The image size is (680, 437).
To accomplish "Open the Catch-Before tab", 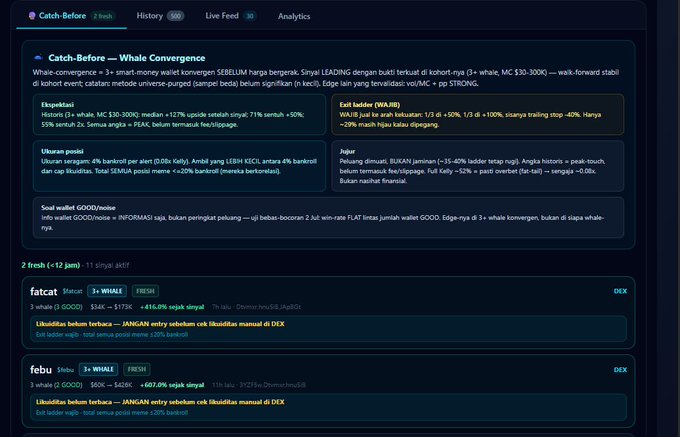I will click(x=72, y=16).
